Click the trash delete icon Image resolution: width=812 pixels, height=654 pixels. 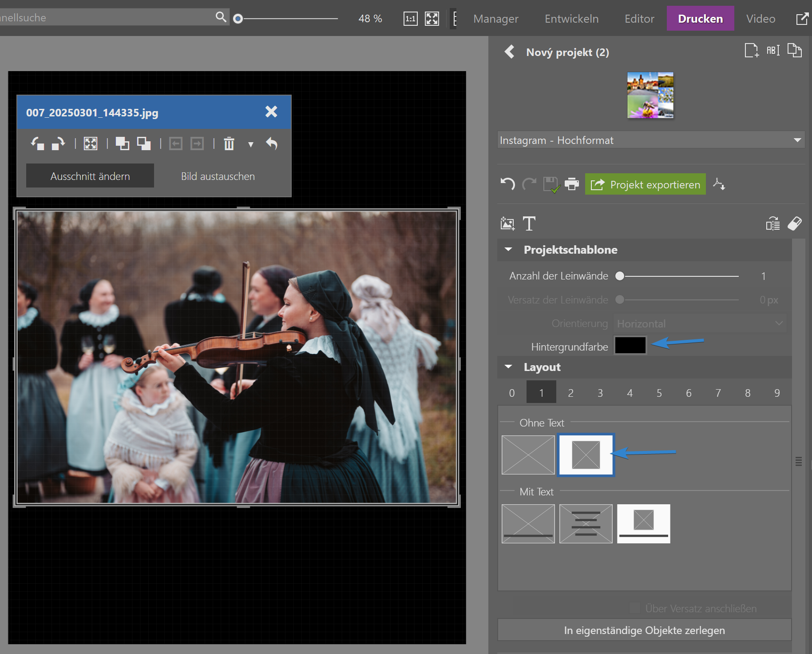coord(229,144)
